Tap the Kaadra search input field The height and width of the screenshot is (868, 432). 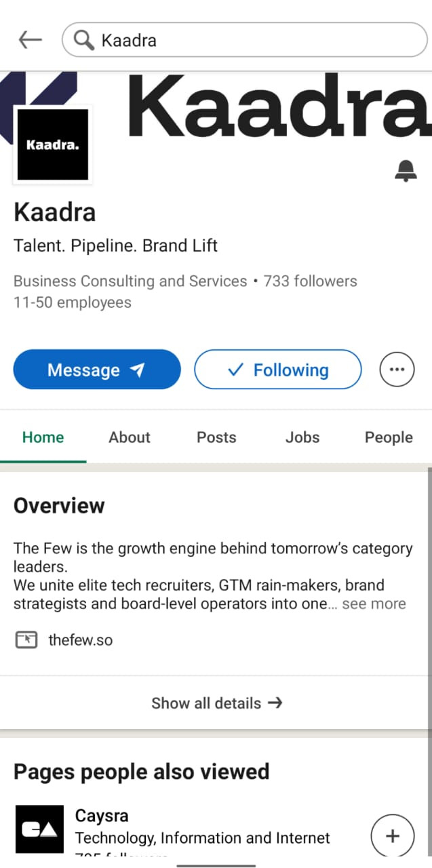[258, 41]
